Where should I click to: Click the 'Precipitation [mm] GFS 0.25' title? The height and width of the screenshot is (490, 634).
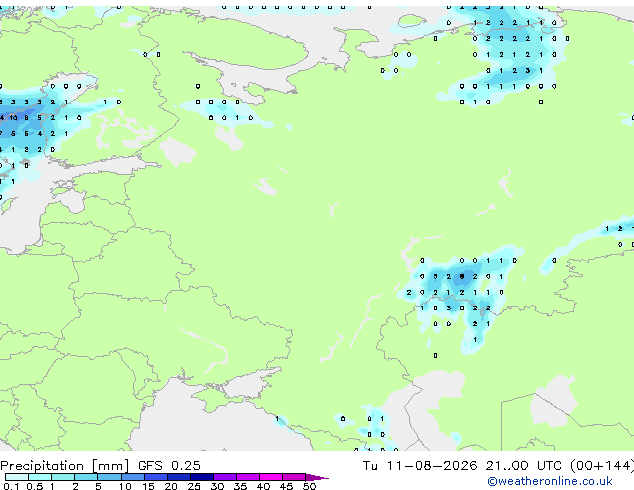(x=100, y=466)
